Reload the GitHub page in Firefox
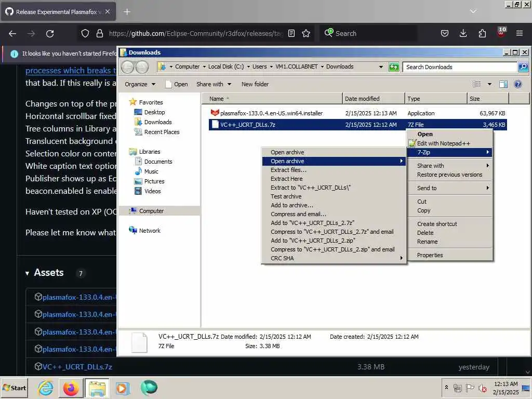The image size is (532, 399). point(50,34)
